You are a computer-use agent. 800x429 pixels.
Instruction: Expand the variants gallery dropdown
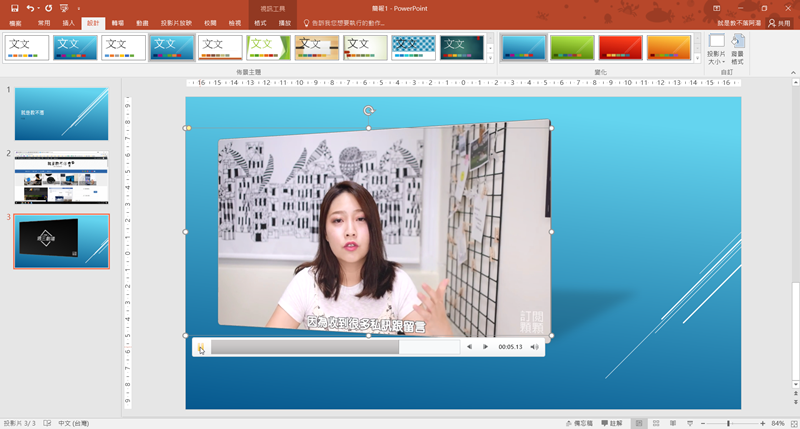pos(697,59)
